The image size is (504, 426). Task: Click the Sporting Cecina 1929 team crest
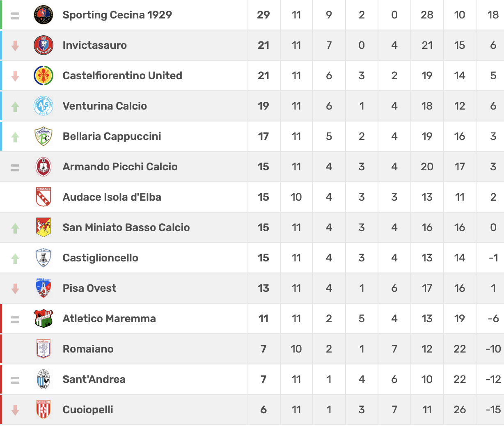point(44,15)
